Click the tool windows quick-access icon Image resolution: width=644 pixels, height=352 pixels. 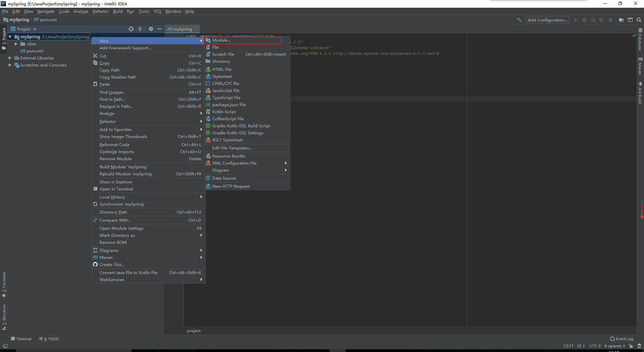click(5, 346)
